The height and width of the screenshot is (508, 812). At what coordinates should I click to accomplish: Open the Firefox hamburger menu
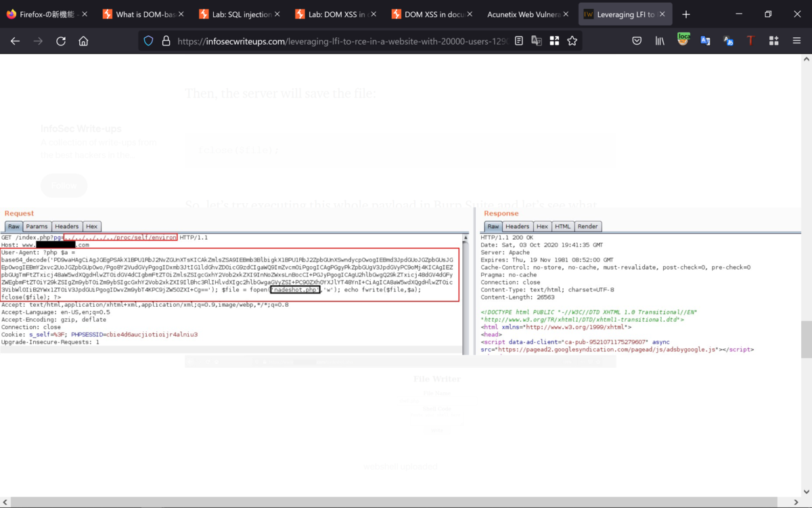click(796, 41)
